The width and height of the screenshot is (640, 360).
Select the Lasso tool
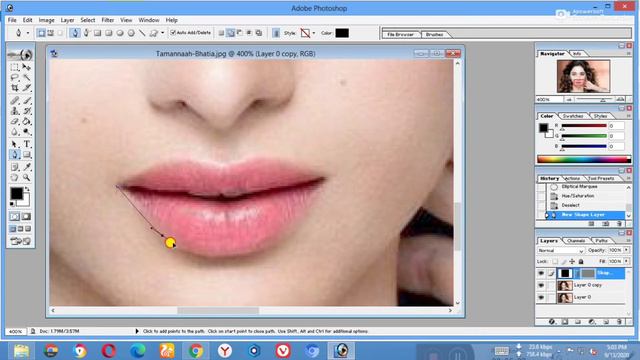pos(15,77)
